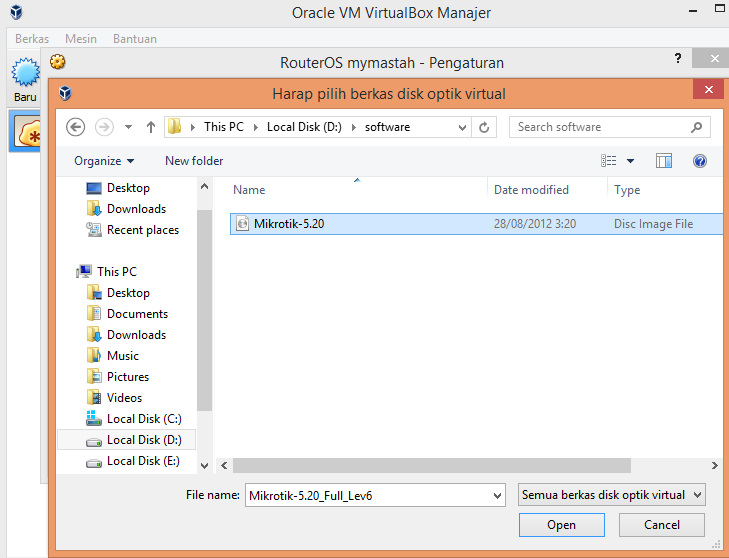Image resolution: width=729 pixels, height=558 pixels.
Task: Open Videos under This PC
Action: (x=124, y=398)
